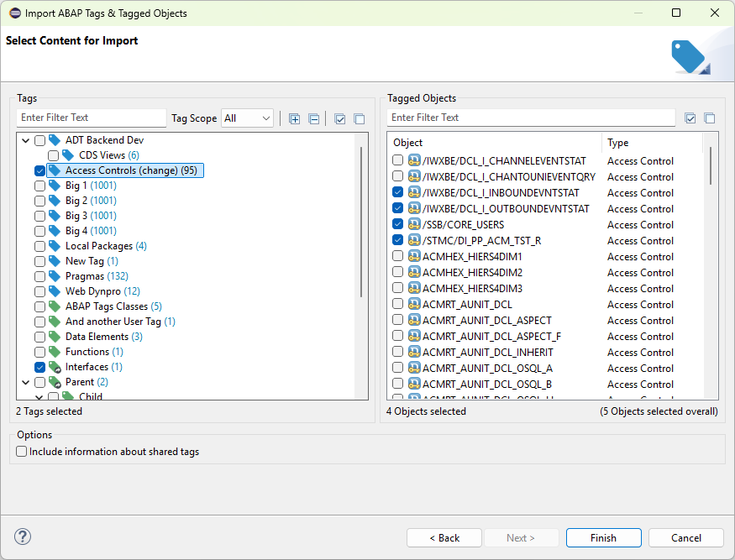Click Check All icon in Tagged Objects
This screenshot has width=735, height=560.
point(690,118)
